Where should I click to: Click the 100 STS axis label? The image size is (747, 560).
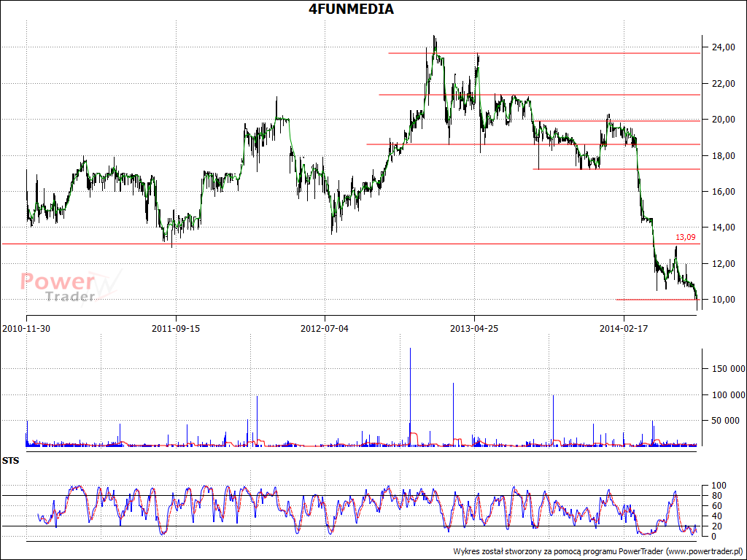pos(719,486)
